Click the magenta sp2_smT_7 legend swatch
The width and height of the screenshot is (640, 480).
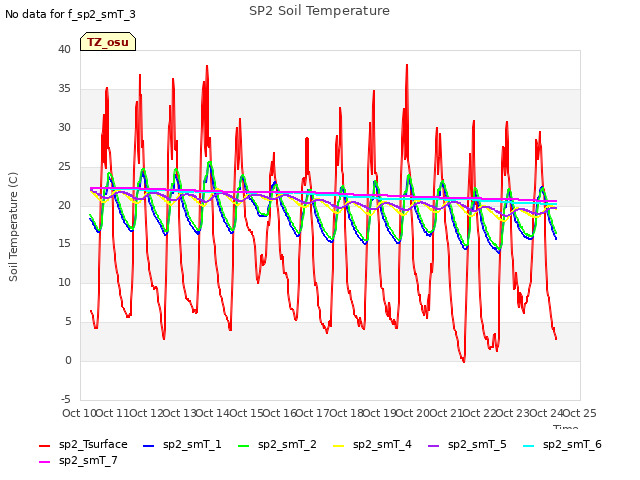(44, 462)
